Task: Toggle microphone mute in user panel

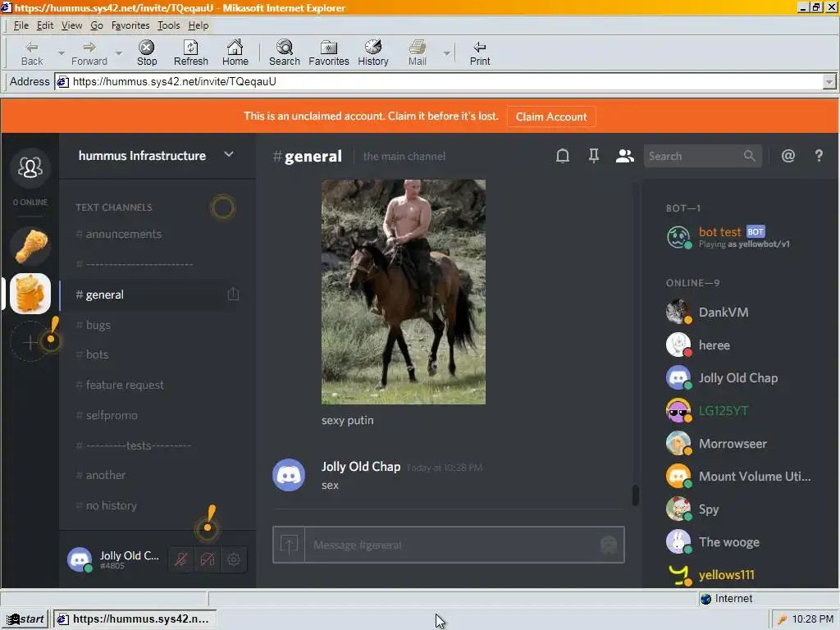Action: (x=181, y=559)
